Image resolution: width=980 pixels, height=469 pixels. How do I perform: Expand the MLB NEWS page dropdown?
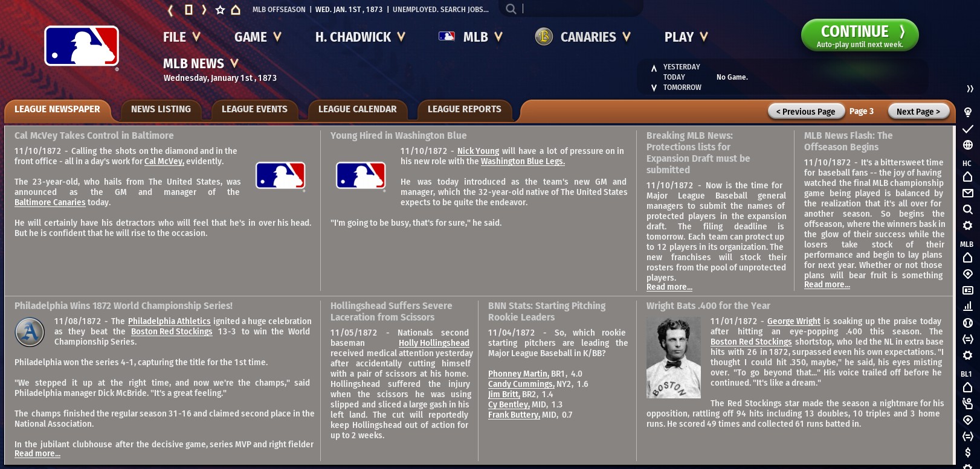(x=201, y=63)
